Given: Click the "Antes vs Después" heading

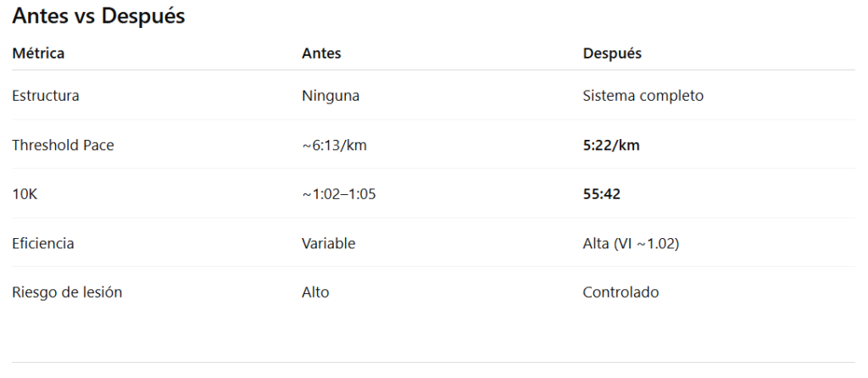Looking at the screenshot, I should point(98,17).
